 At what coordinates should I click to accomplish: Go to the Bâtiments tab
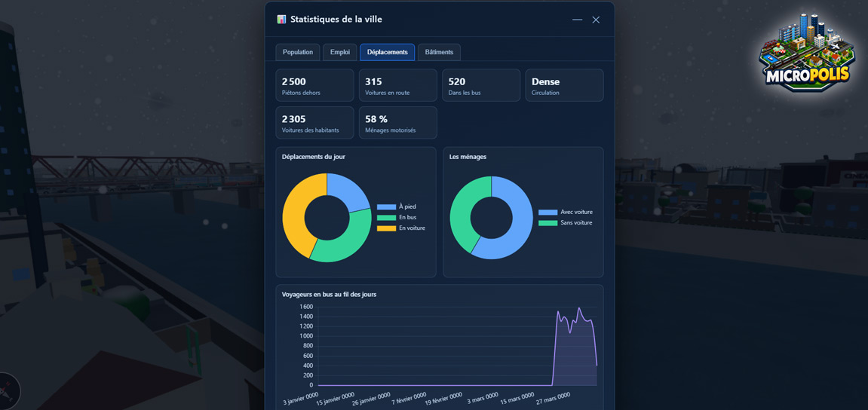439,52
